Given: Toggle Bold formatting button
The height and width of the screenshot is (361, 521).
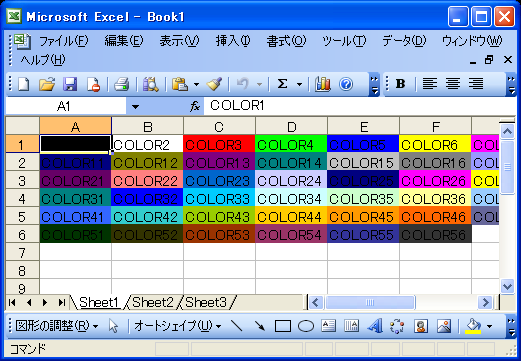Looking at the screenshot, I should [x=400, y=84].
